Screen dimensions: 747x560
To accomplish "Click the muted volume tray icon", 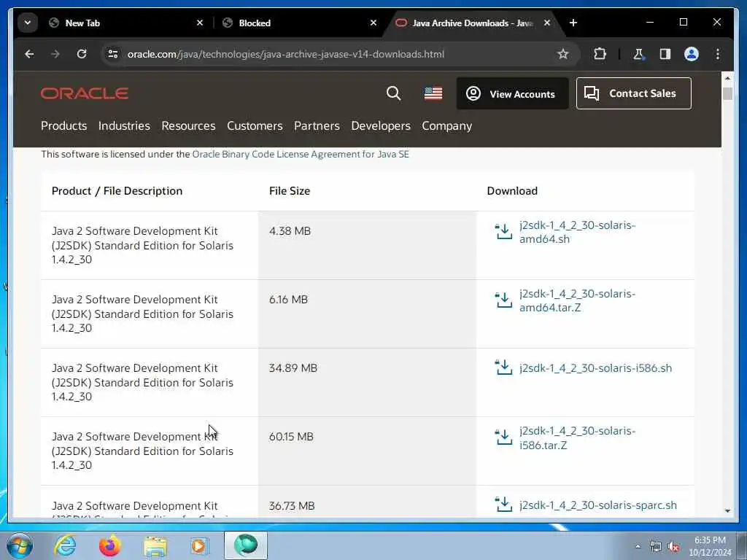I will 673,547.
